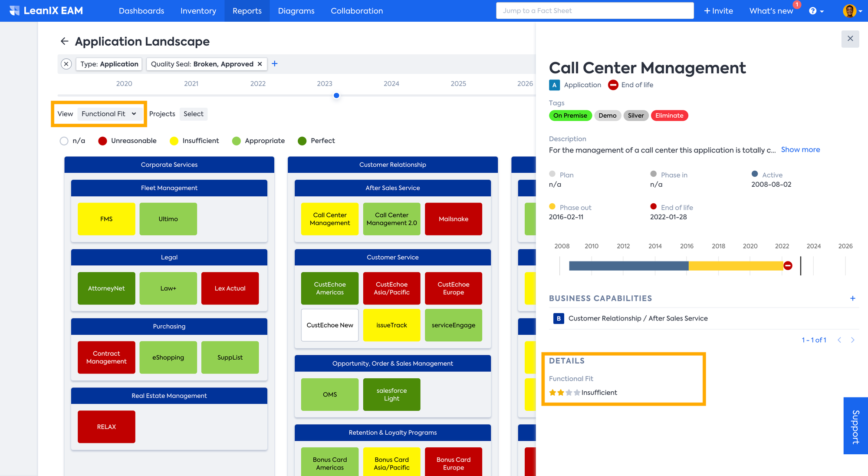
Task: Go to next business capabilities page
Action: [852, 340]
